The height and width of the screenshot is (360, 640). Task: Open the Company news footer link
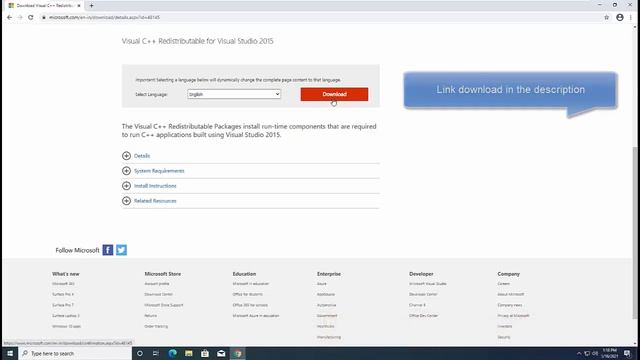pyautogui.click(x=510, y=305)
